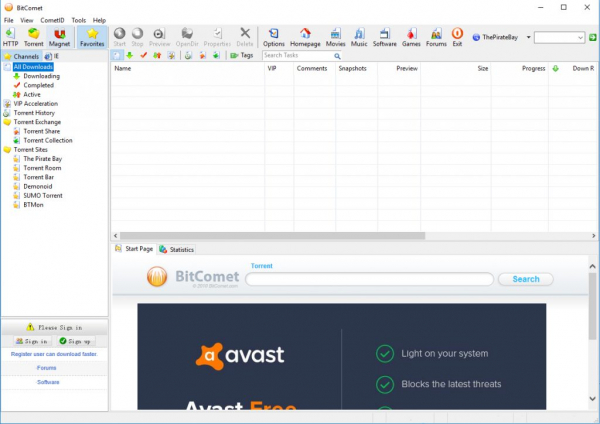
Task: Select the Completed category
Action: click(x=38, y=85)
